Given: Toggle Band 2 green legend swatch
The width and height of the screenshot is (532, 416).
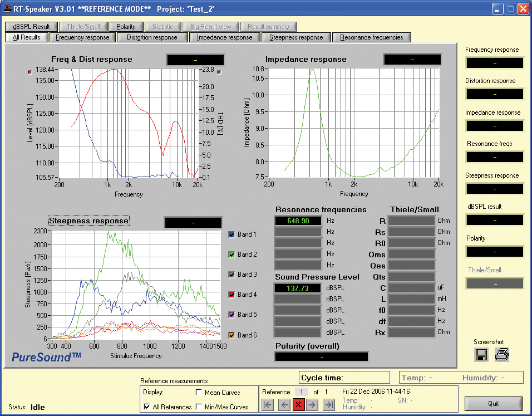Looking at the screenshot, I should [232, 255].
